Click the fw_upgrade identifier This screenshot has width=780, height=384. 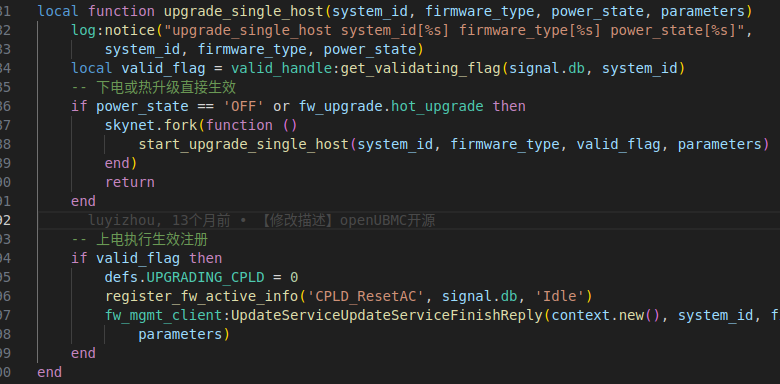click(x=340, y=106)
